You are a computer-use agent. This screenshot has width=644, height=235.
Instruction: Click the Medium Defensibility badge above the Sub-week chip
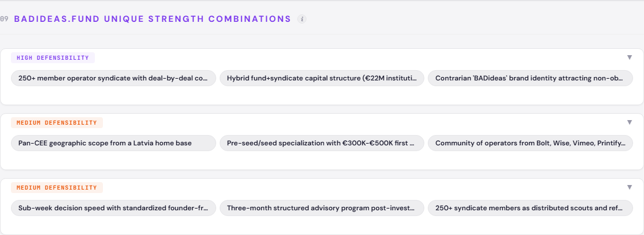57,187
